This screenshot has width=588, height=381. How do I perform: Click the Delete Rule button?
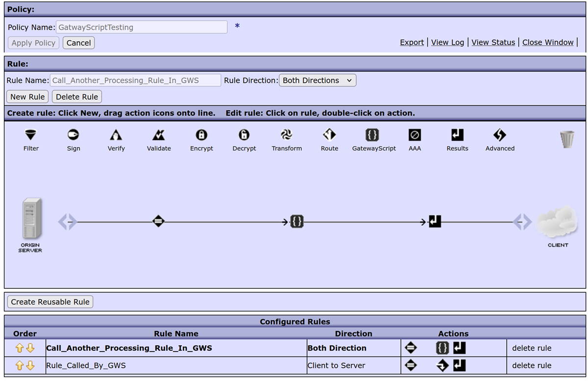[77, 97]
